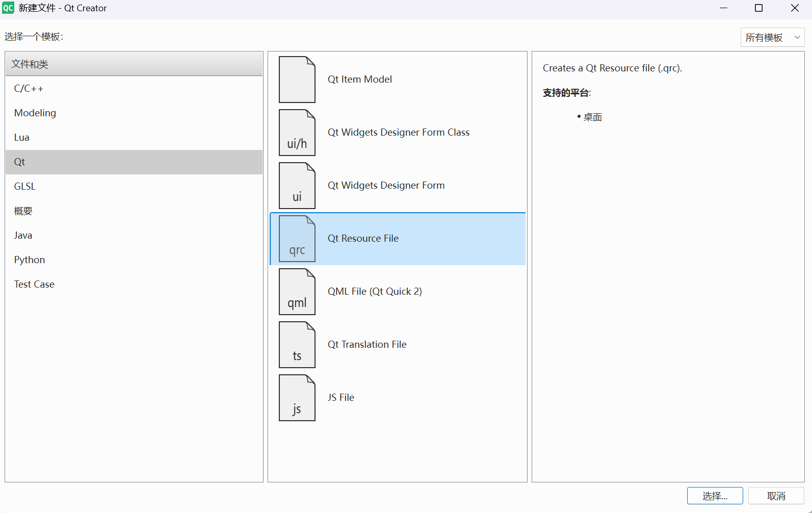812x513 pixels.
Task: Select the 概要 category
Action: click(x=134, y=211)
